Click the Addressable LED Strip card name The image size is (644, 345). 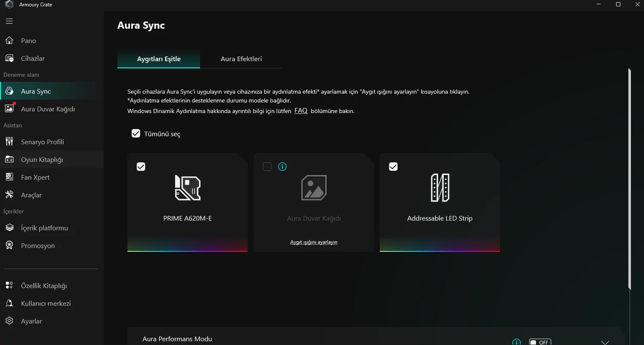[440, 218]
